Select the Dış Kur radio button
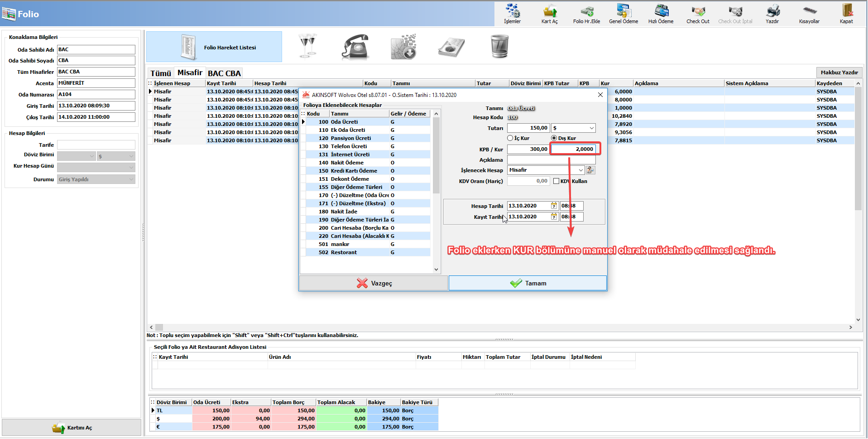The width and height of the screenshot is (868, 439). click(554, 138)
